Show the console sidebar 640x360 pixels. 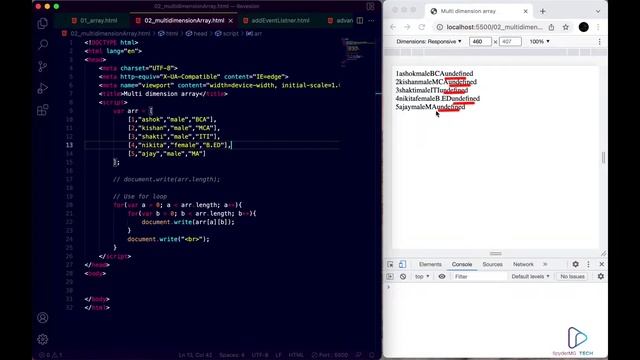tap(390, 276)
